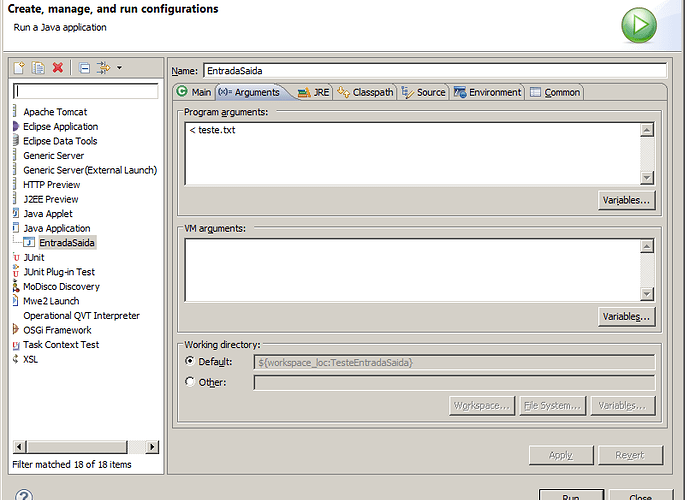Image resolution: width=690 pixels, height=500 pixels.
Task: Select the Task Context Test icon
Action: (x=16, y=345)
